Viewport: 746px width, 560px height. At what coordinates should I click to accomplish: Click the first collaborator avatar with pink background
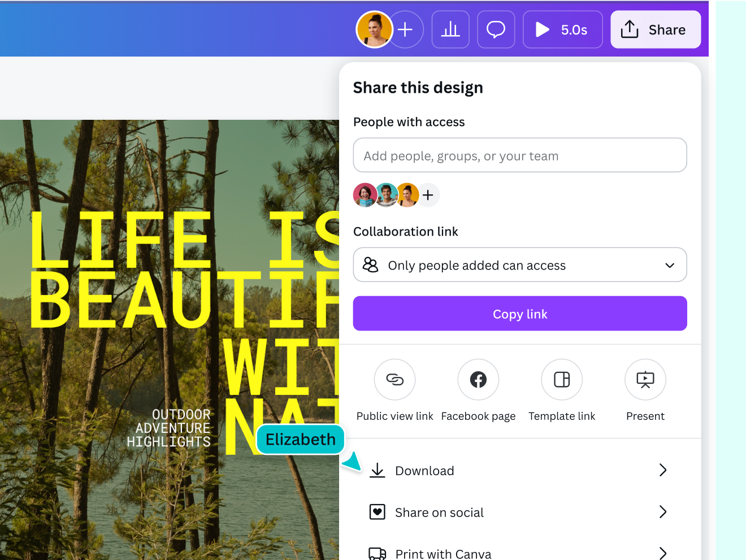pos(365,195)
